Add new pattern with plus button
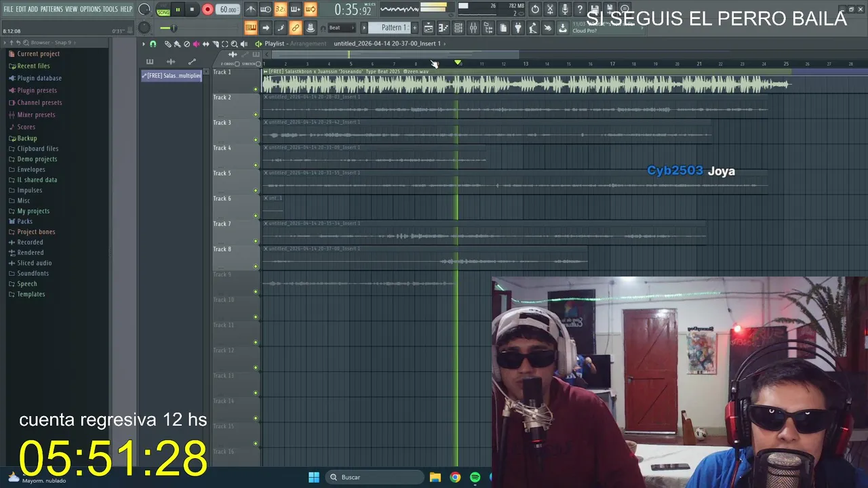 click(x=414, y=28)
